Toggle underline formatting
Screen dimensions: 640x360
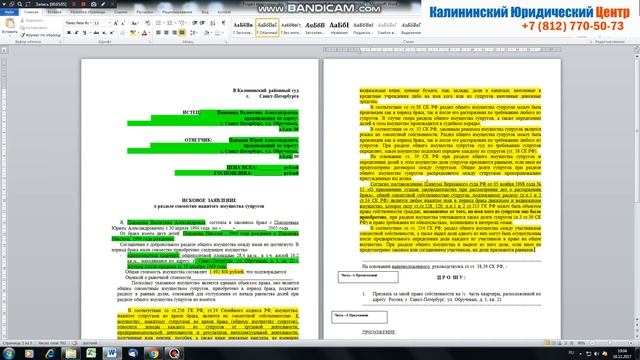84,33
